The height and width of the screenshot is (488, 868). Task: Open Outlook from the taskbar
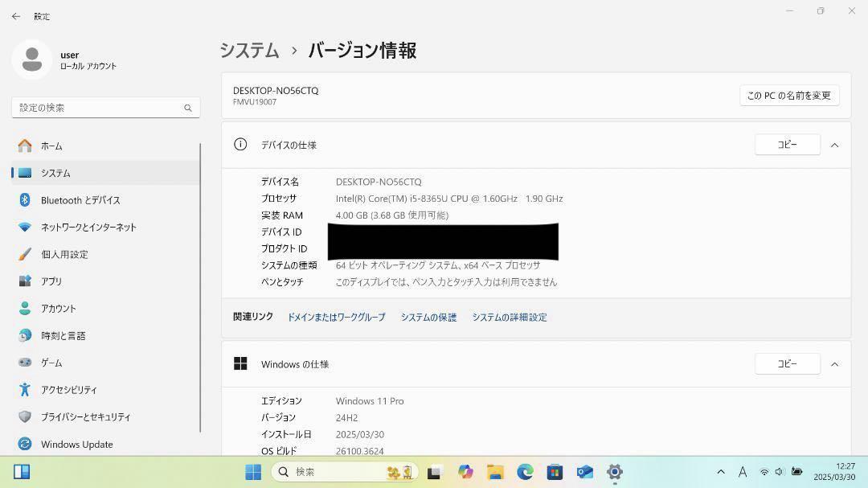click(x=584, y=472)
